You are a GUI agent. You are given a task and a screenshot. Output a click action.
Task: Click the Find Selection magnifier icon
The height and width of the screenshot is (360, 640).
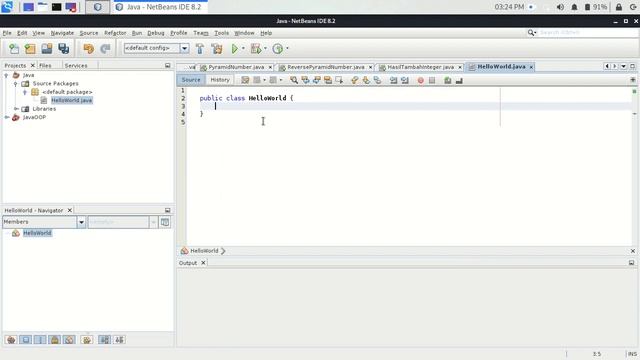click(294, 80)
